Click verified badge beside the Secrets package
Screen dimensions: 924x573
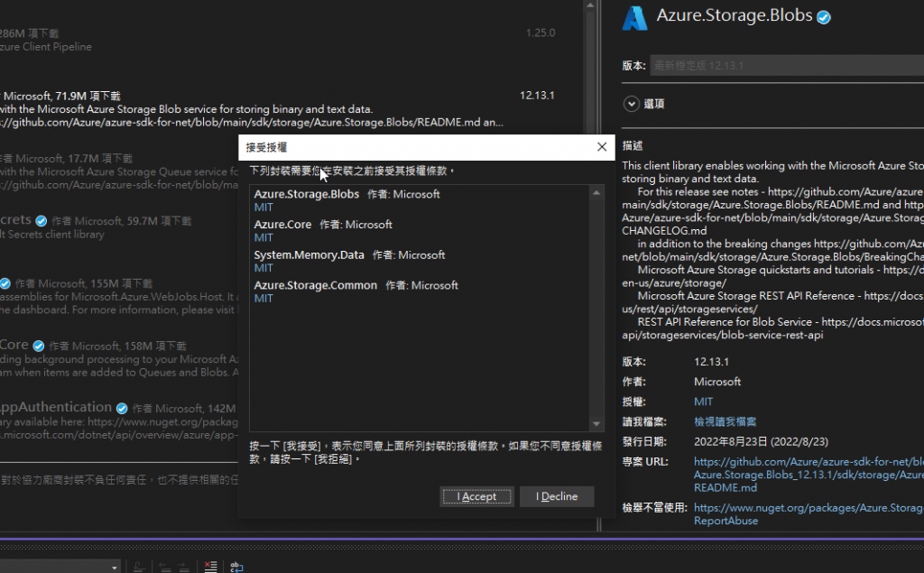pos(42,221)
